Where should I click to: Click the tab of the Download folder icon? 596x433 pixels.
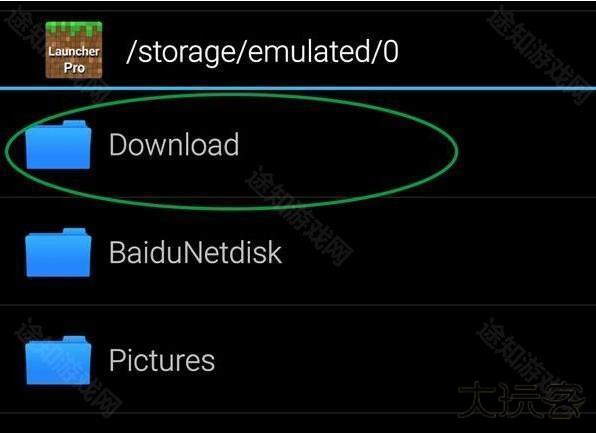[74, 124]
